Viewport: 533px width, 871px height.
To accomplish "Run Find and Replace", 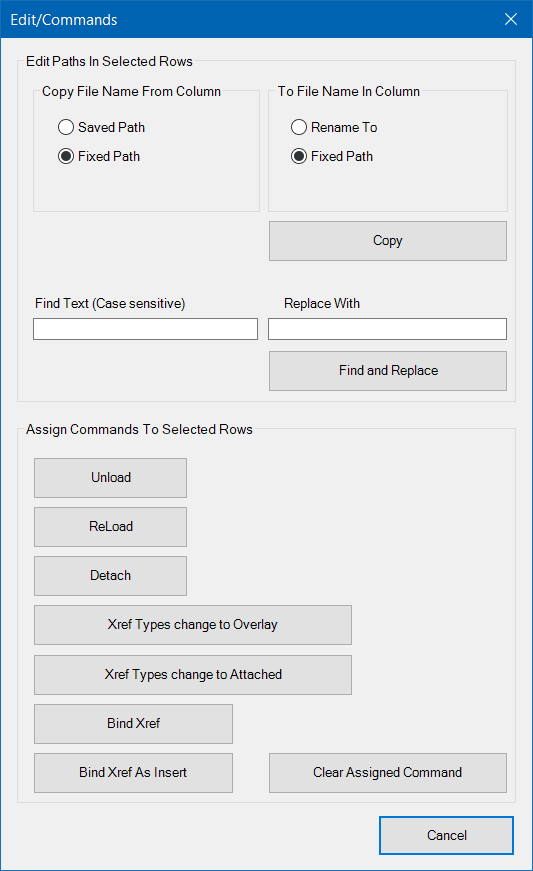I will point(388,371).
